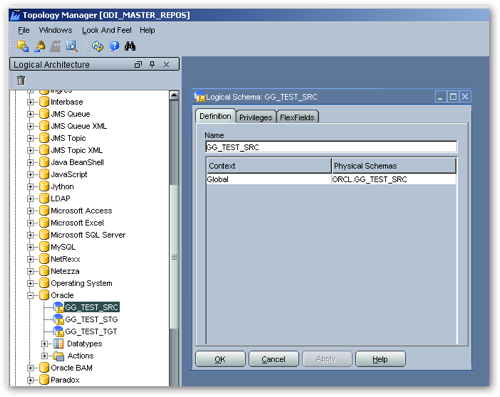500x397 pixels.
Task: Click the GG_TEST_TGT logical schema icon
Action: (58, 331)
